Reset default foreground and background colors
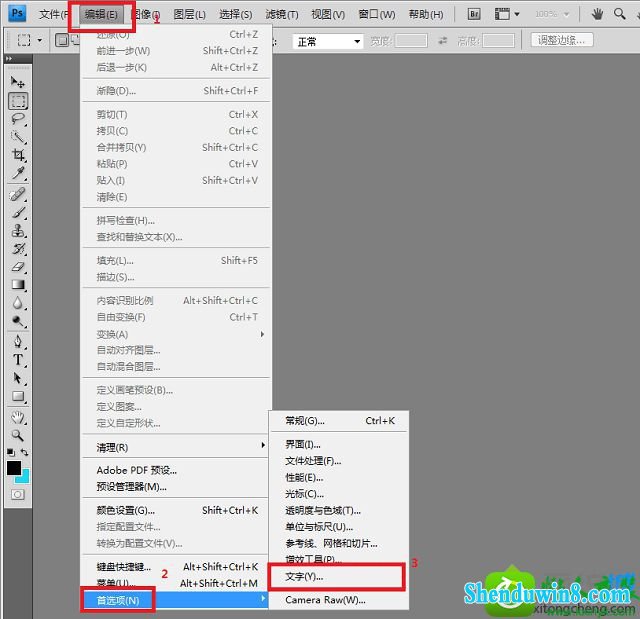This screenshot has width=640, height=619. click(x=11, y=452)
